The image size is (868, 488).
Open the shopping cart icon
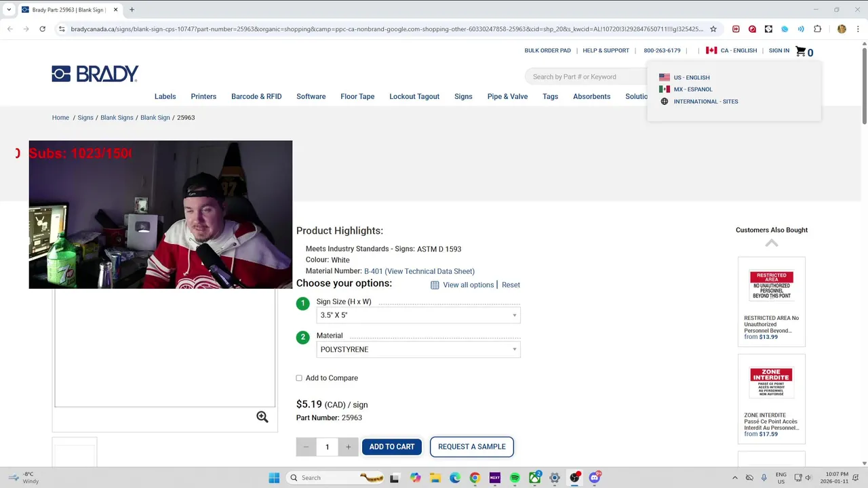pyautogui.click(x=801, y=52)
